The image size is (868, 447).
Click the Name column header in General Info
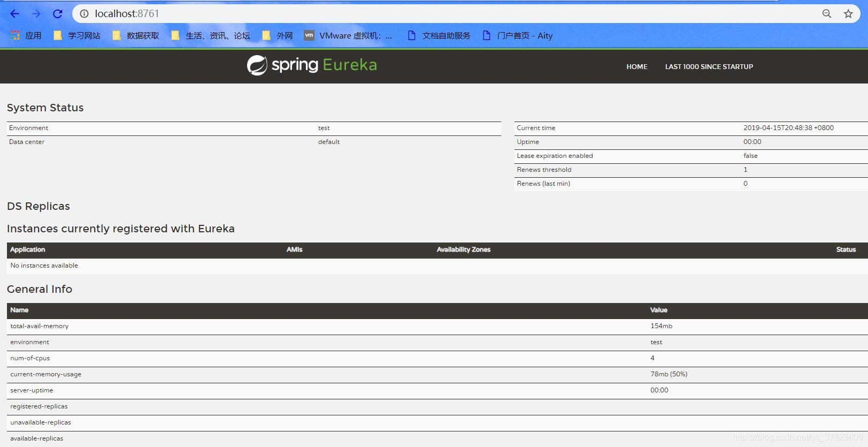[x=19, y=310]
